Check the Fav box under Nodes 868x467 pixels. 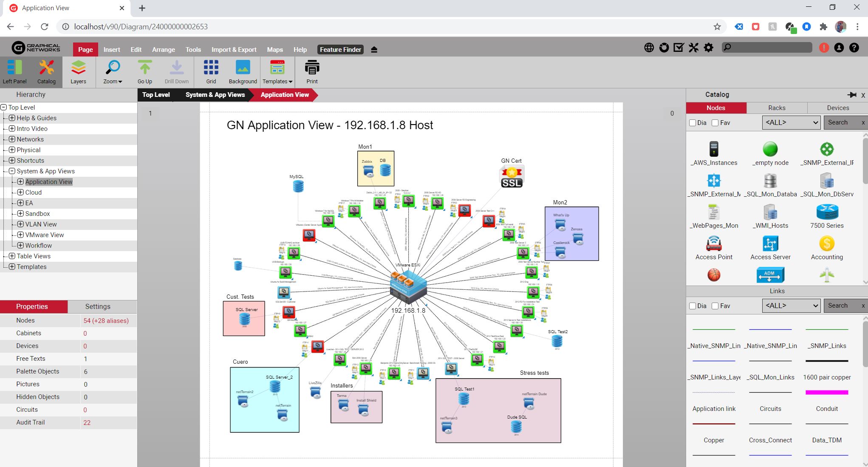(x=715, y=123)
